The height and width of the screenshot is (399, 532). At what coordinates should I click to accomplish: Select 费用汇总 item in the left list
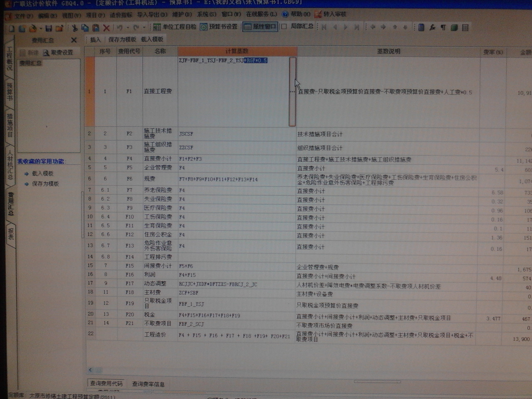(30, 63)
